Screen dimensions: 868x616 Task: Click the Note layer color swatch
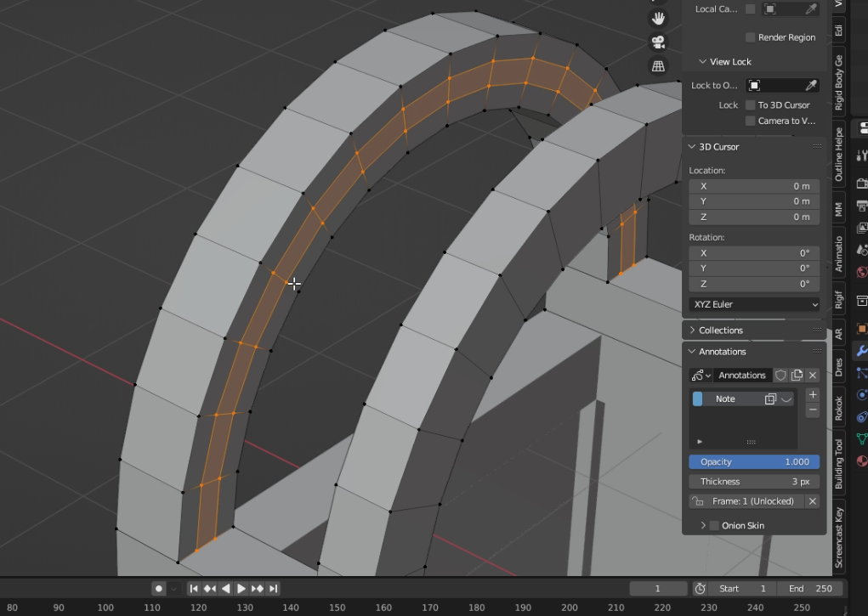[697, 399]
